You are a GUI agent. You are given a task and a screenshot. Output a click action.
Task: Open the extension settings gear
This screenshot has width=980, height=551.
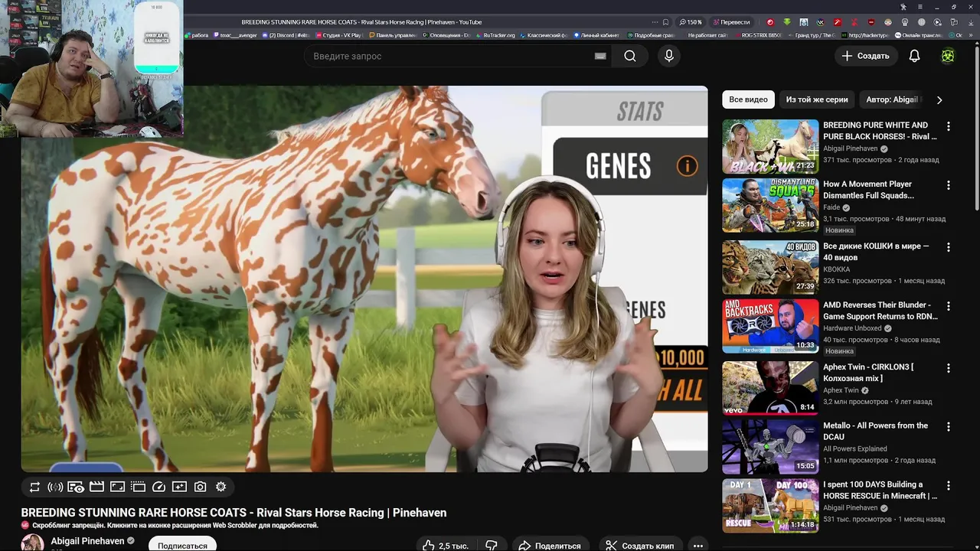[220, 487]
